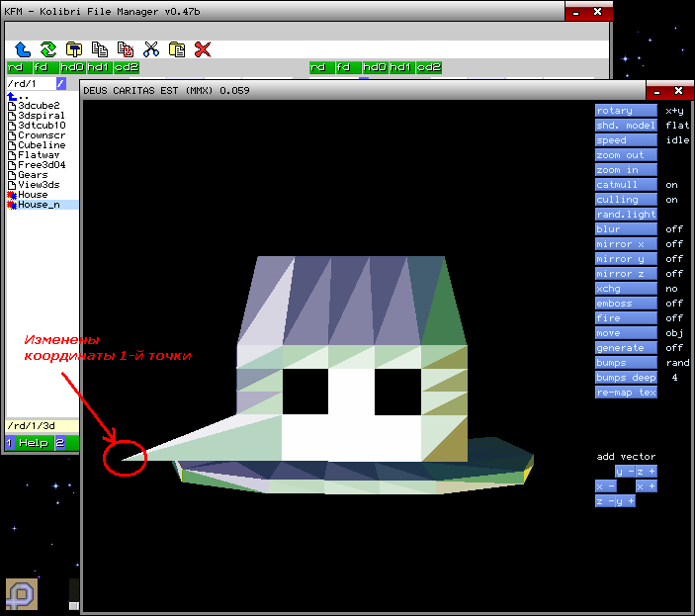Click the paste clipboard icon in toolbar
Viewport: 695px width, 616px height.
click(177, 48)
